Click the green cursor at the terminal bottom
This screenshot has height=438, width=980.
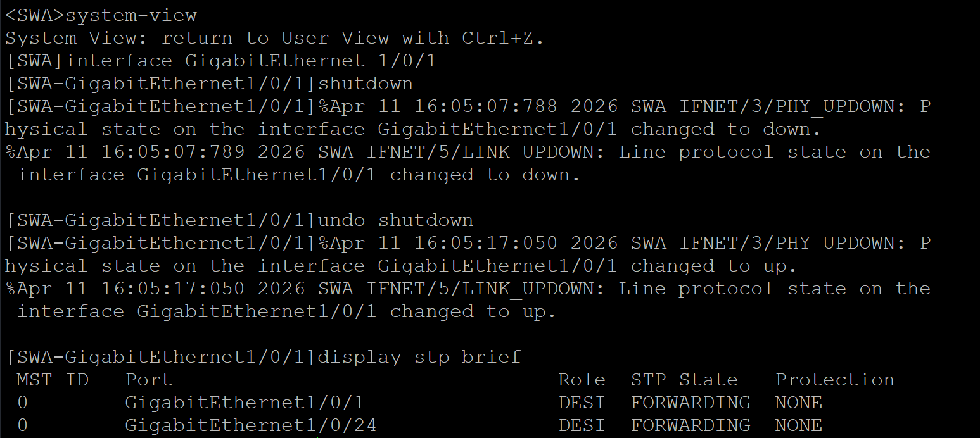[x=324, y=437]
